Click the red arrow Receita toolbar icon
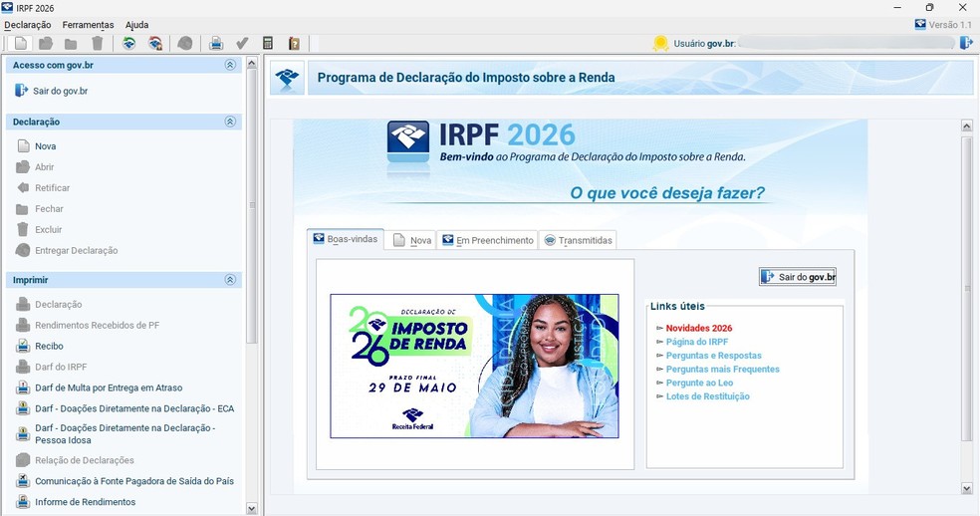This screenshot has height=516, width=980. pyautogui.click(x=155, y=43)
